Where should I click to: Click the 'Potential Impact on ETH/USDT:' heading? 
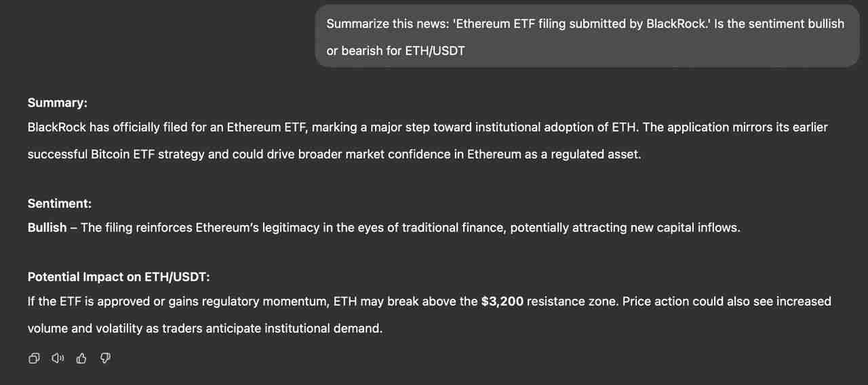tap(119, 277)
